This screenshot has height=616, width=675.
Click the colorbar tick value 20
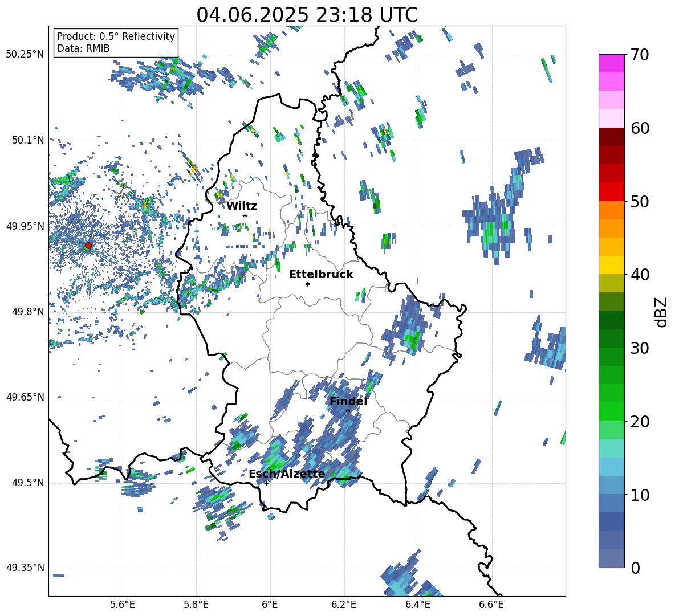[x=640, y=422]
